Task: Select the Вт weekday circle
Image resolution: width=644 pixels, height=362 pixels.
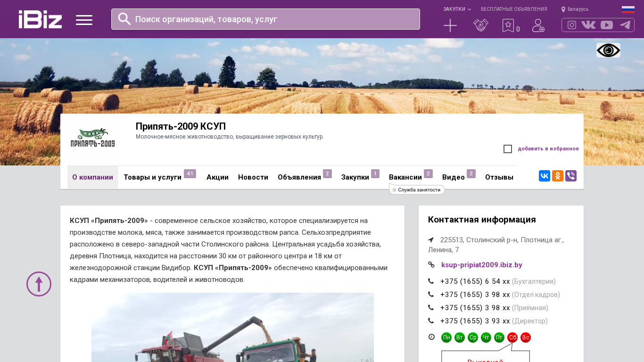Action: 460,337
